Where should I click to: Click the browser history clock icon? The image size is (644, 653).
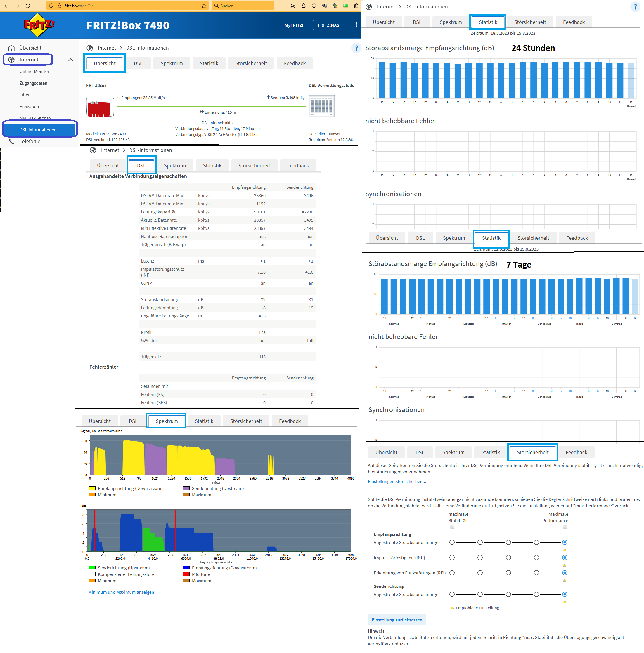[314, 6]
